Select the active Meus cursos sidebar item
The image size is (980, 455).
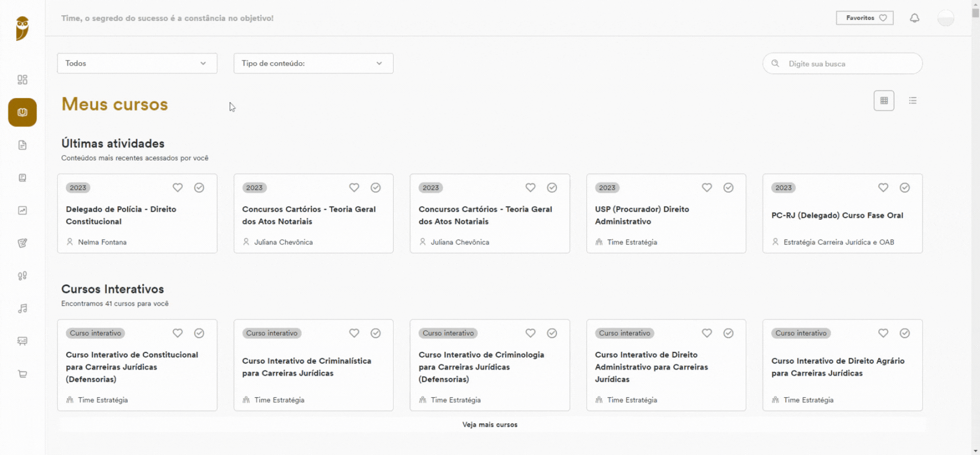point(22,112)
